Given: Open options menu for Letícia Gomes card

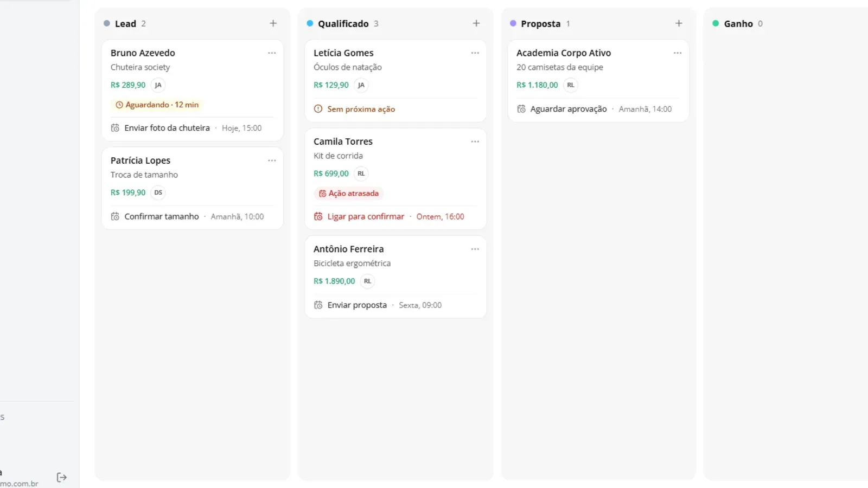Looking at the screenshot, I should click(x=475, y=53).
